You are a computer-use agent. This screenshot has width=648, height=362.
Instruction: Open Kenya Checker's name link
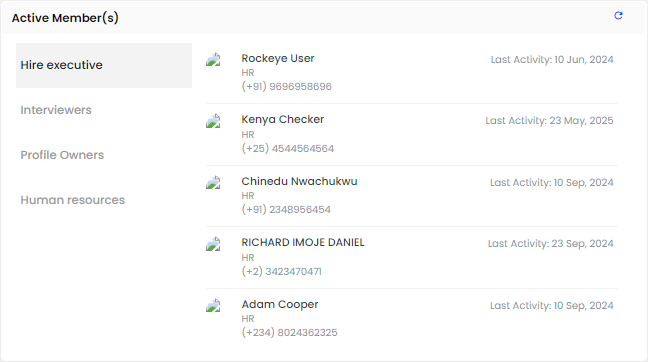[283, 119]
